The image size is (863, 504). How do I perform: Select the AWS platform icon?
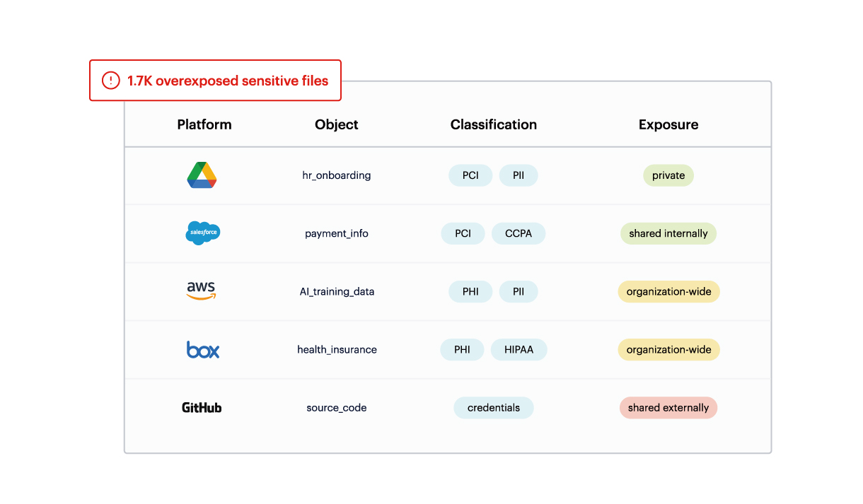coord(202,291)
